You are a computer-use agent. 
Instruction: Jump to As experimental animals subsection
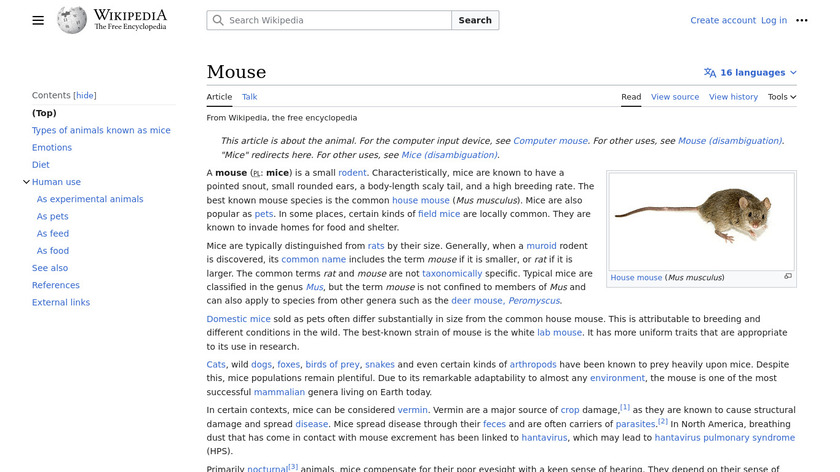tap(90, 199)
